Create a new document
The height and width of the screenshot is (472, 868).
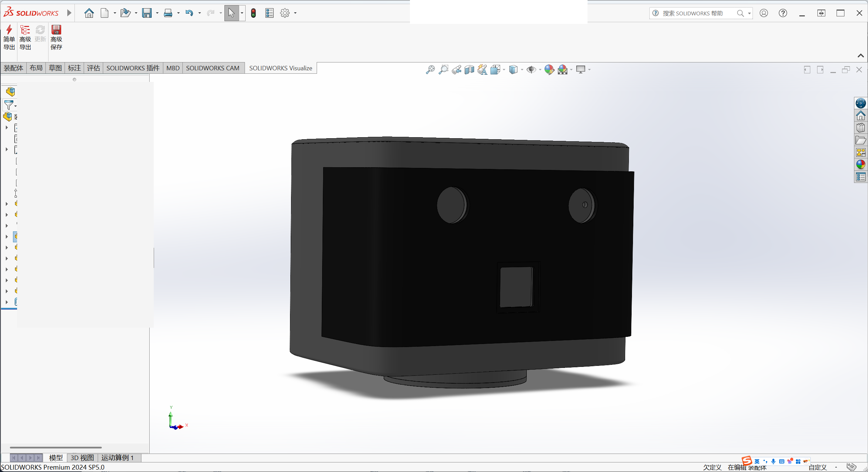[105, 13]
